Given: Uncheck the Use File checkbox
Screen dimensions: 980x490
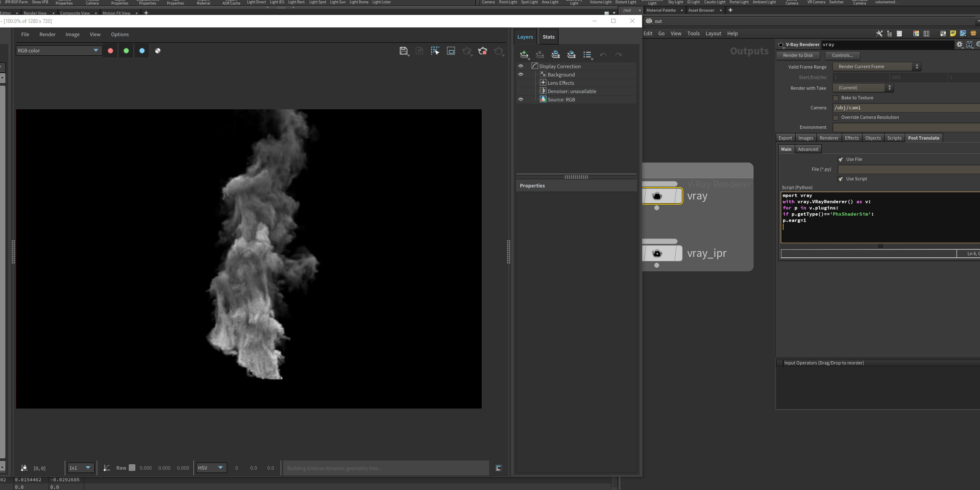Looking at the screenshot, I should coord(841,160).
